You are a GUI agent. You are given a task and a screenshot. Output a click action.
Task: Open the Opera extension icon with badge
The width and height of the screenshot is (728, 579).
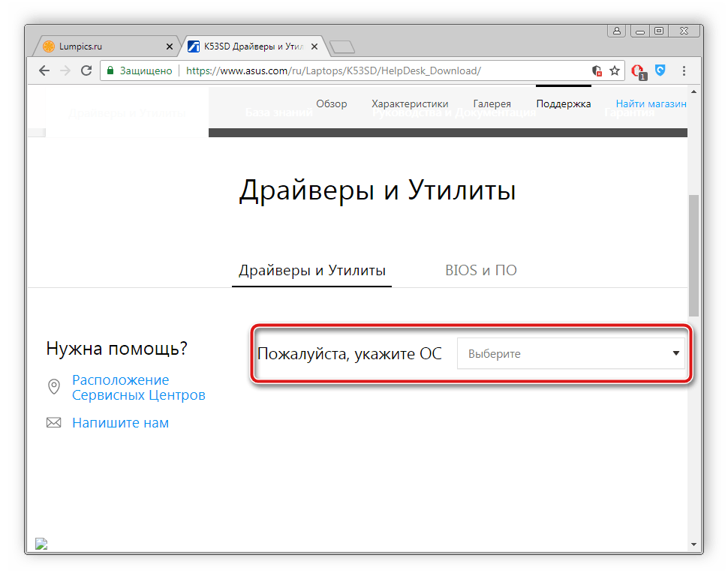pos(638,71)
